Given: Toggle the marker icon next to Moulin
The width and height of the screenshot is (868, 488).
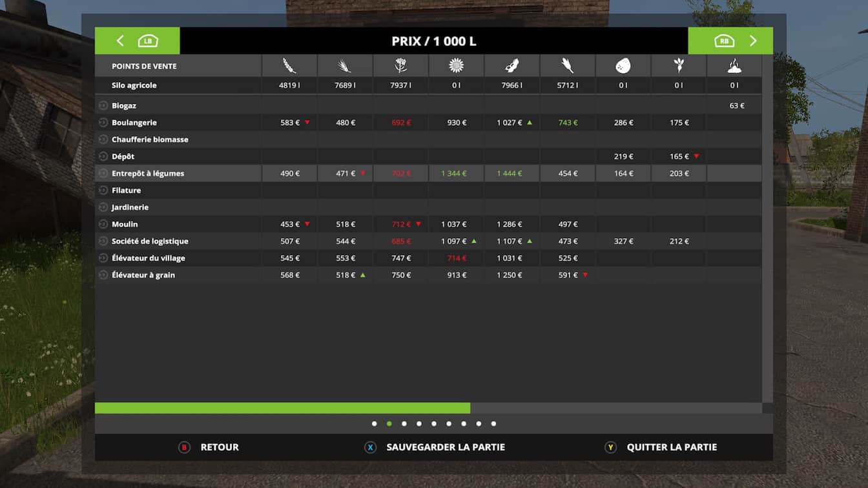Looking at the screenshot, I should [103, 224].
